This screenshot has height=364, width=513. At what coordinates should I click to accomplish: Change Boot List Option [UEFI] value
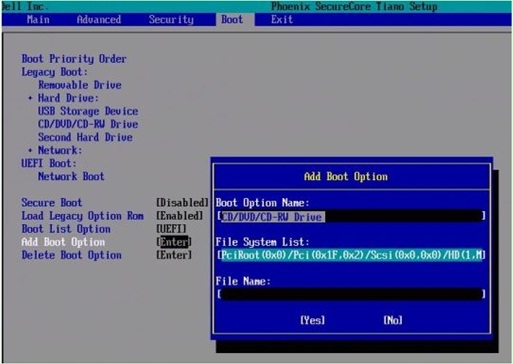[171, 229]
